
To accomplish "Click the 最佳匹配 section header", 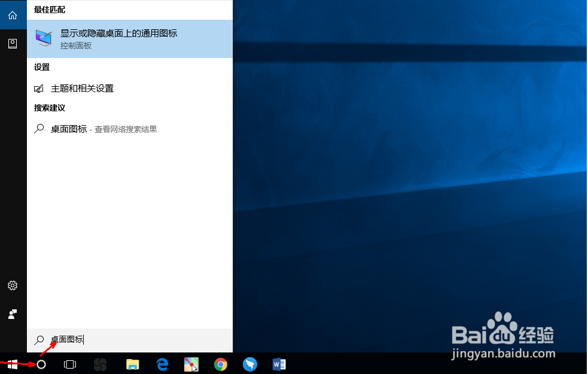I will coord(50,10).
